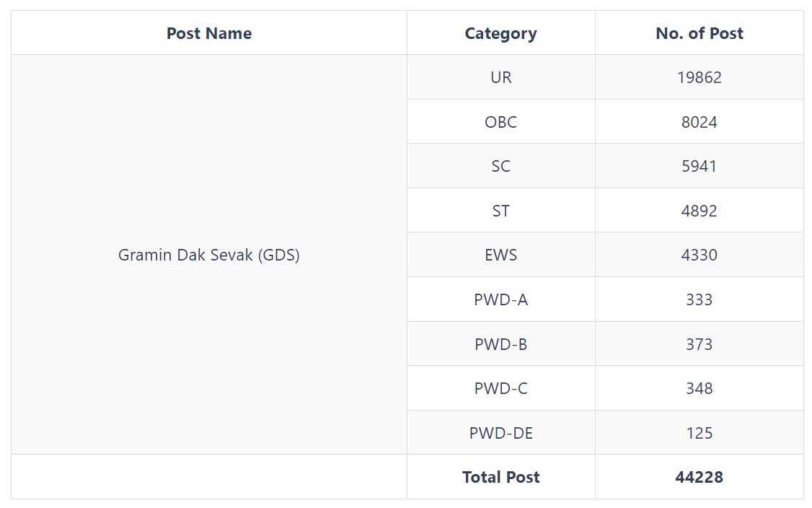Select the PWD-A category cell

pos(500,299)
